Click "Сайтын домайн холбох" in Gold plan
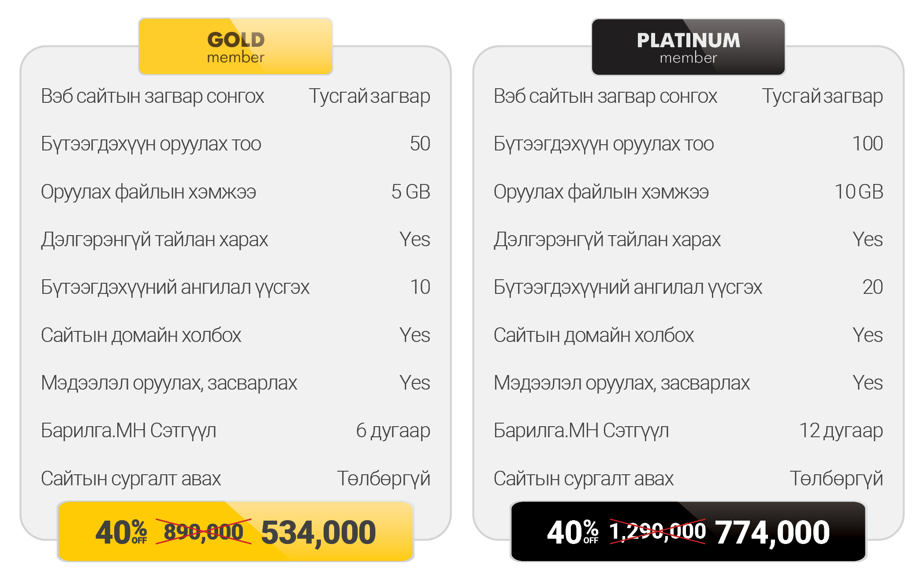 coord(141,335)
